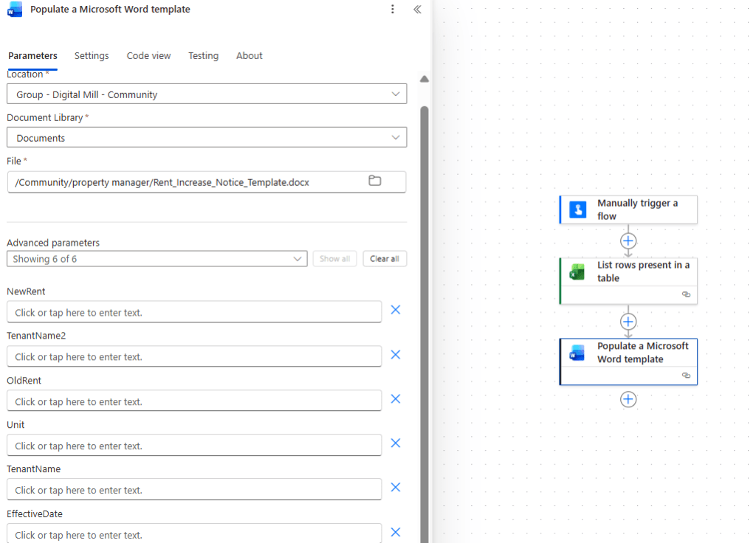Click the panel vertical scrollbar thumb
This screenshot has width=756, height=543.
[x=425, y=325]
